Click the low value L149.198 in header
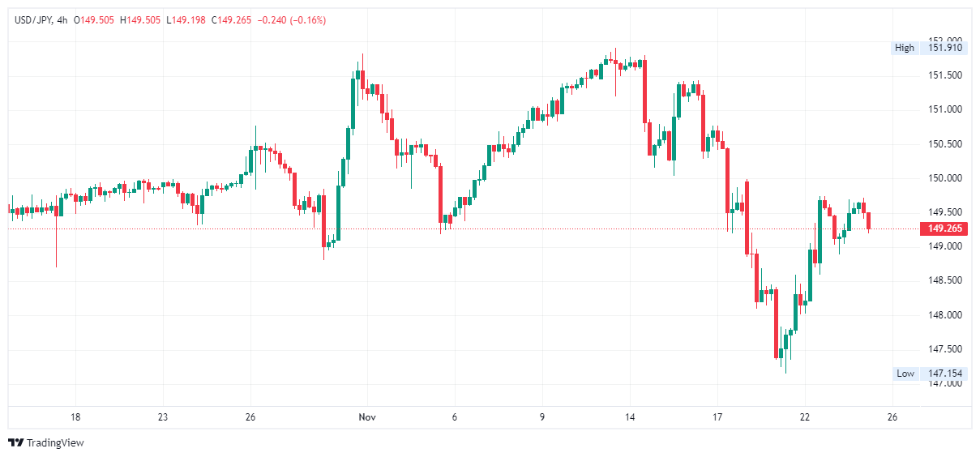This screenshot has width=980, height=457. [186, 20]
